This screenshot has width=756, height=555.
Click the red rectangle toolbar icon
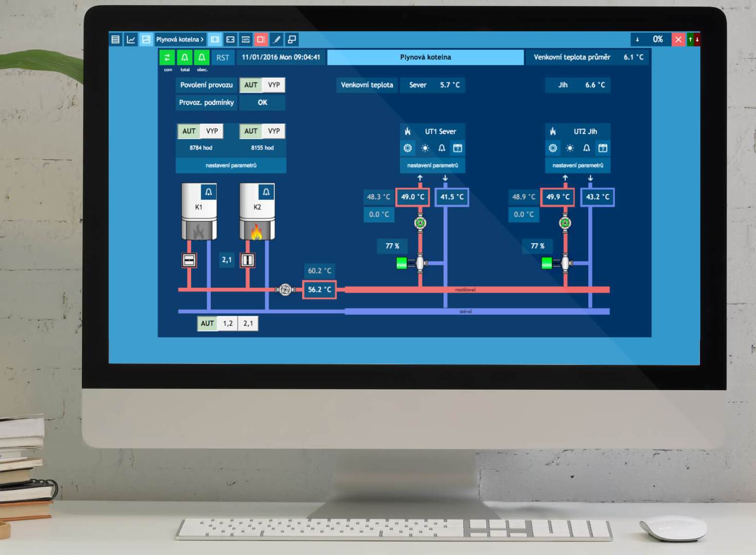261,40
